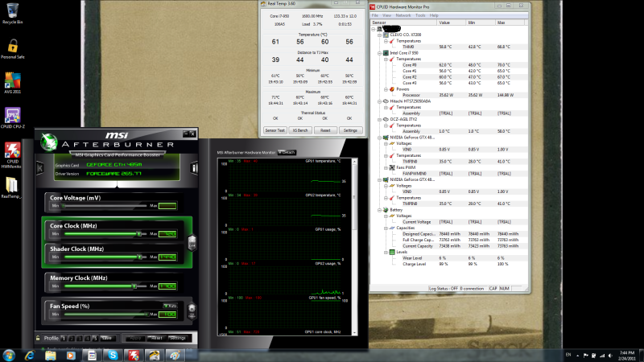Open Skype from the taskbar
Image resolution: width=644 pixels, height=362 pixels.
(113, 355)
